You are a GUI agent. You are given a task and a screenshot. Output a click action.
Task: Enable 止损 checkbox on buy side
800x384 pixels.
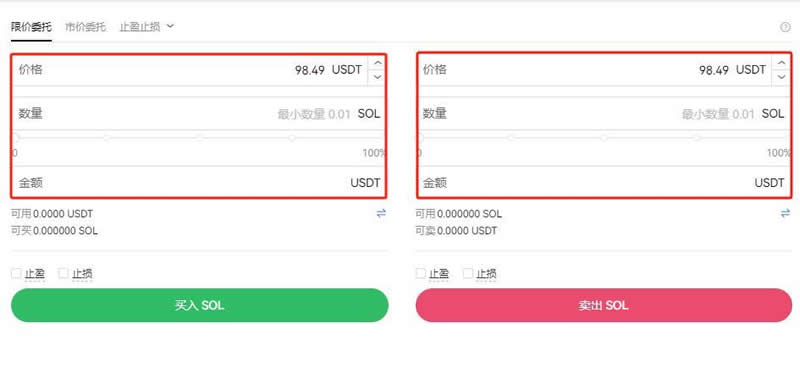tap(63, 273)
